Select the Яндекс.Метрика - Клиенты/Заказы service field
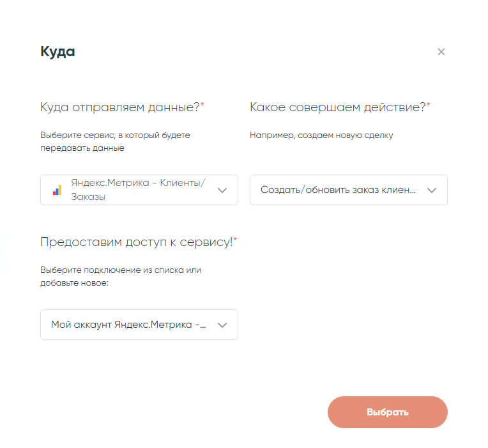This screenshot has width=488, height=448. click(139, 190)
